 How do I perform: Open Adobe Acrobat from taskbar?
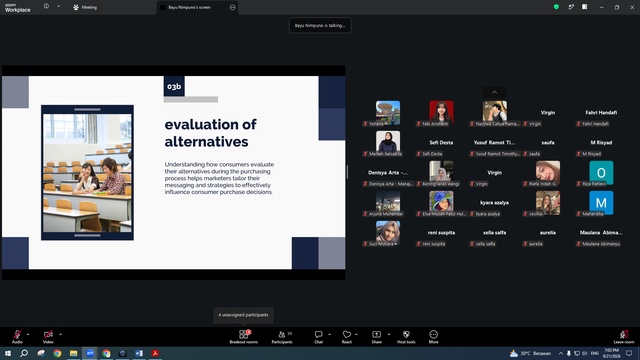155,353
